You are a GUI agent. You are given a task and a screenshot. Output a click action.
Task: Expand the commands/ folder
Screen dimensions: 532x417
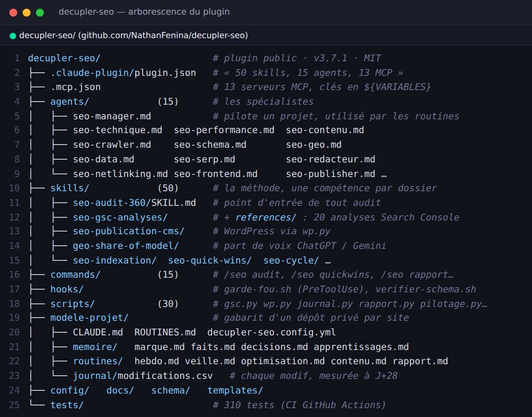[x=75, y=275]
